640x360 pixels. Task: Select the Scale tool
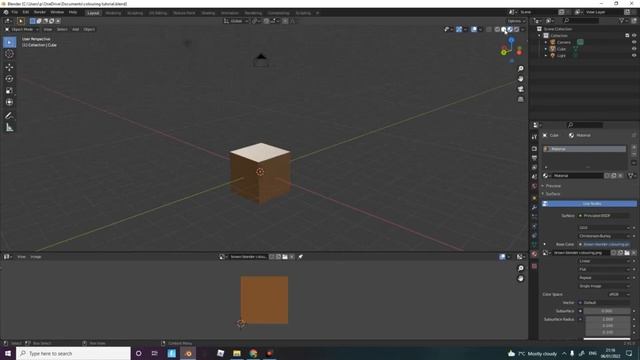tap(9, 91)
